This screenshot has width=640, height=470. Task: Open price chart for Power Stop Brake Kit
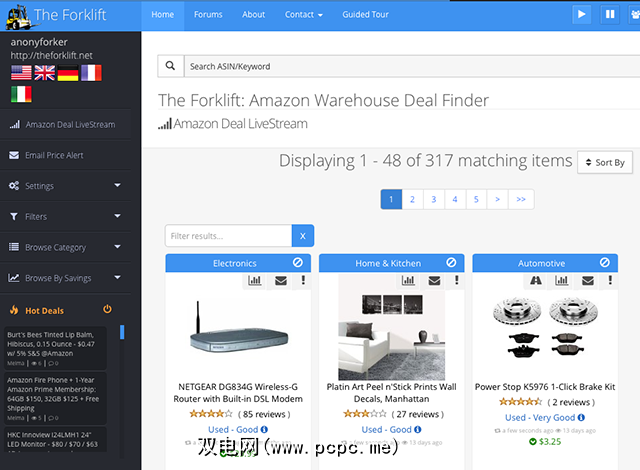(x=562, y=281)
